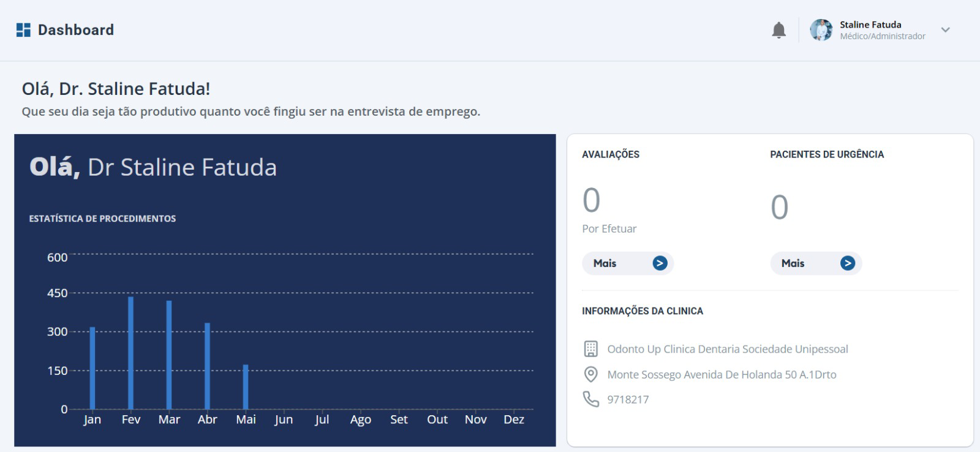Click the clinic address Monte Sossego
Viewport: 980px width, 452px height.
tap(722, 374)
